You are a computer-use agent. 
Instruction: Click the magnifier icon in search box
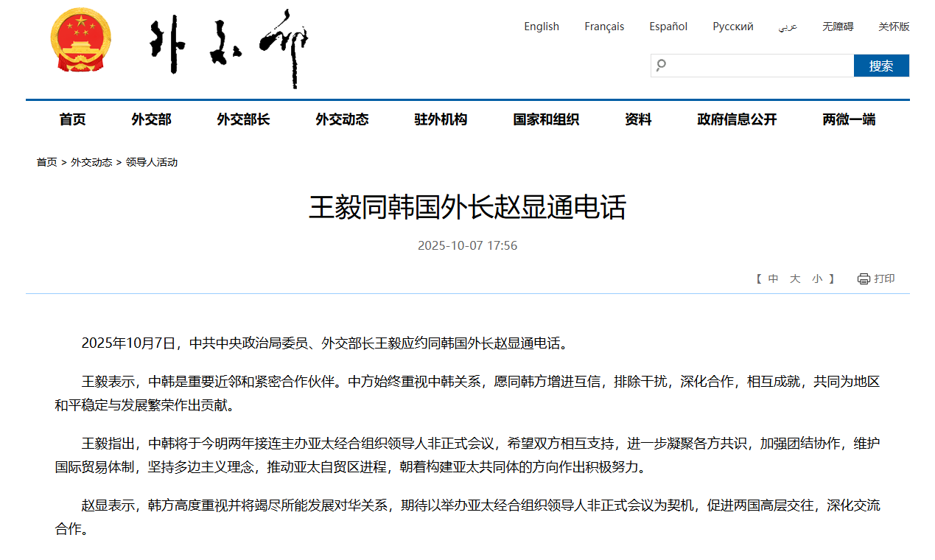pos(661,66)
